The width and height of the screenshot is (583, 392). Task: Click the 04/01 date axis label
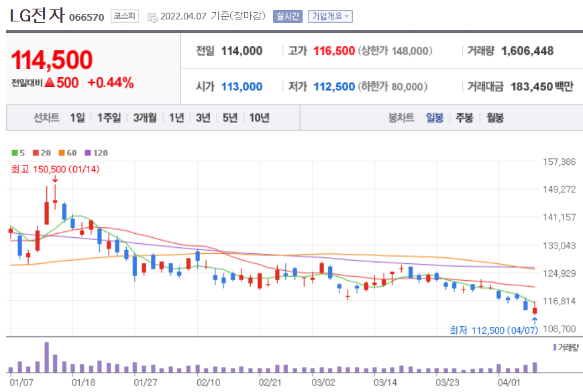click(509, 383)
